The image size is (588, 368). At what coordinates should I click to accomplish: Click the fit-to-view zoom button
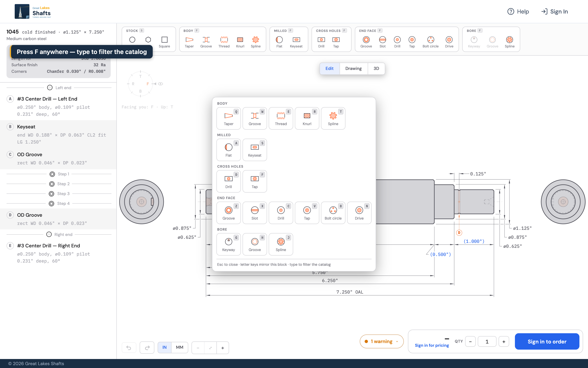coord(210,348)
